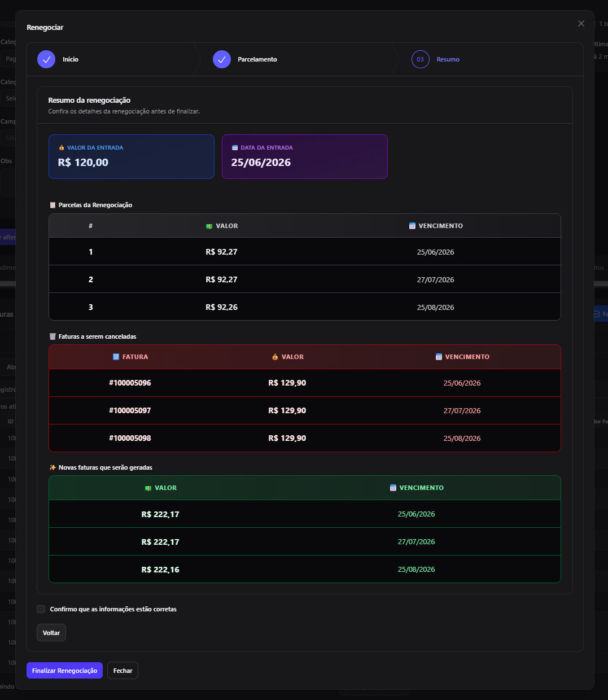Click the trash icon beside Faturas a serem canceladas

click(53, 336)
